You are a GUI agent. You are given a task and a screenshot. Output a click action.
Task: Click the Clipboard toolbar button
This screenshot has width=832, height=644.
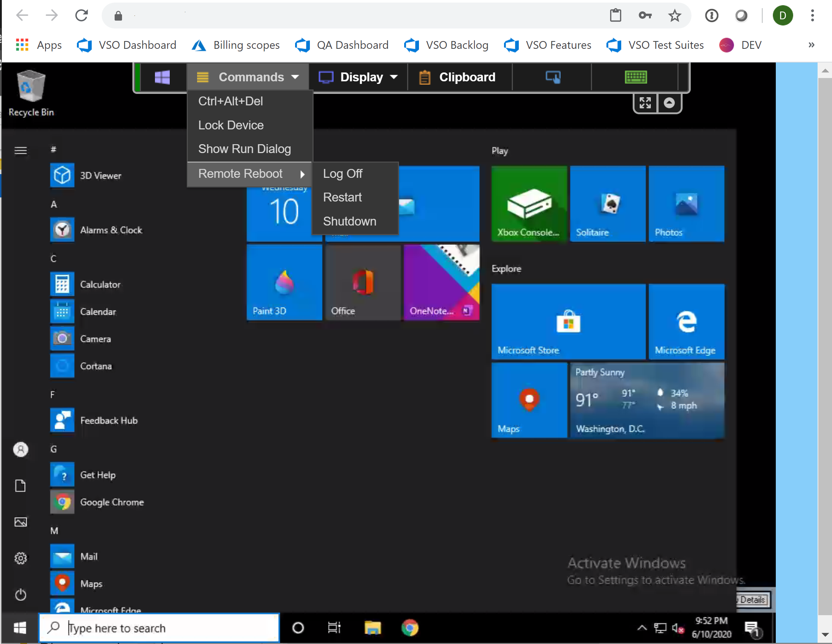[x=457, y=77]
